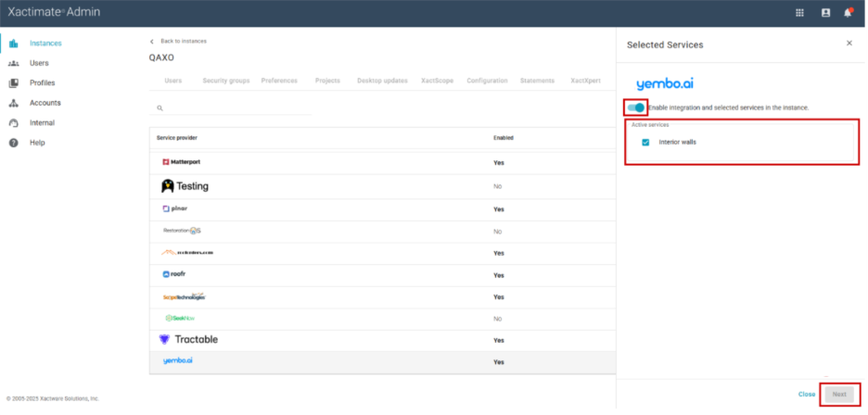Click the Restoration AI logo
The height and width of the screenshot is (415, 868).
click(x=182, y=231)
